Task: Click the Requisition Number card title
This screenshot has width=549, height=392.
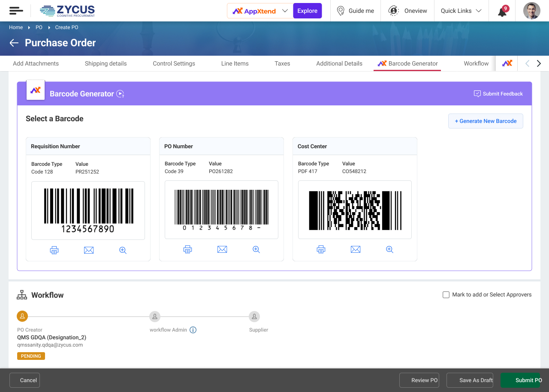Action: pyautogui.click(x=55, y=147)
